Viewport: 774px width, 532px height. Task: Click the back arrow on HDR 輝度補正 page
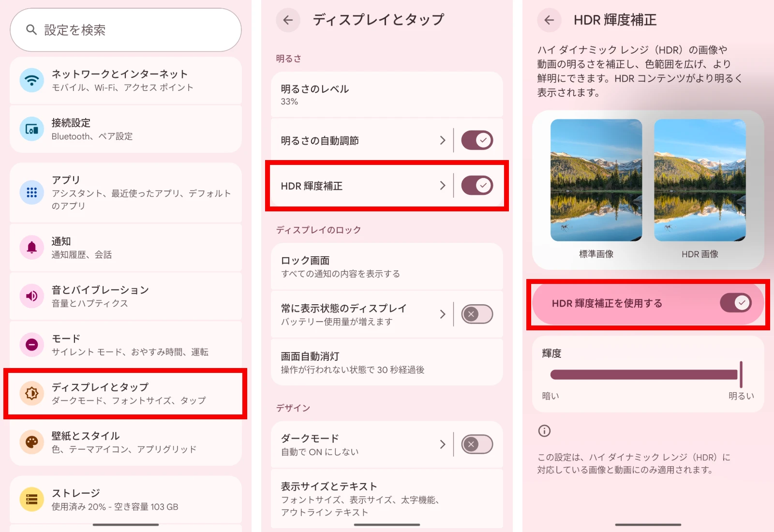pyautogui.click(x=549, y=20)
